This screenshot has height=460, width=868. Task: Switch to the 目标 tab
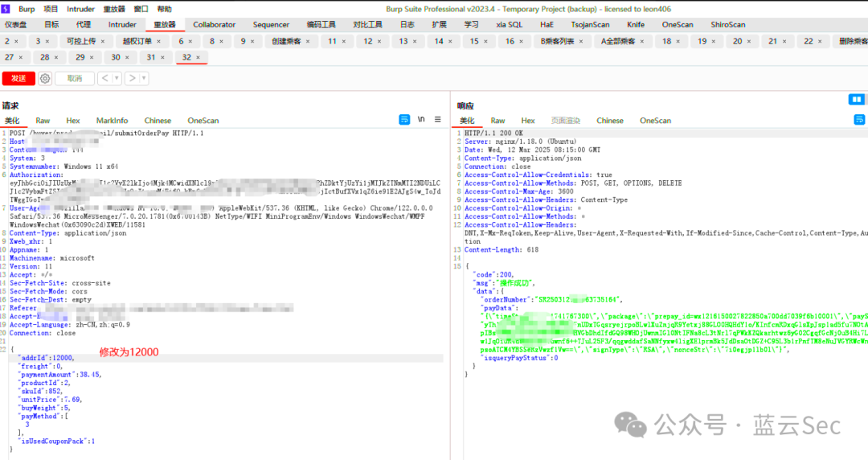click(x=51, y=24)
